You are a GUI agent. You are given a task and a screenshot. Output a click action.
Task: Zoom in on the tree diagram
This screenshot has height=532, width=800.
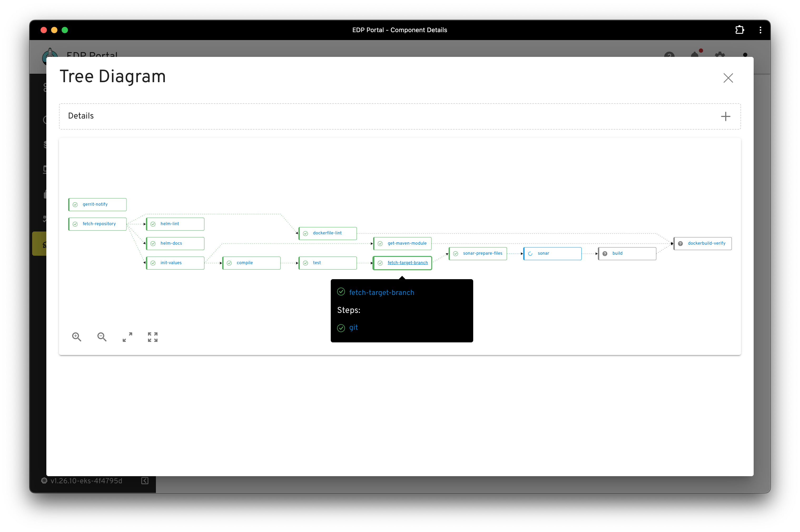click(x=77, y=337)
